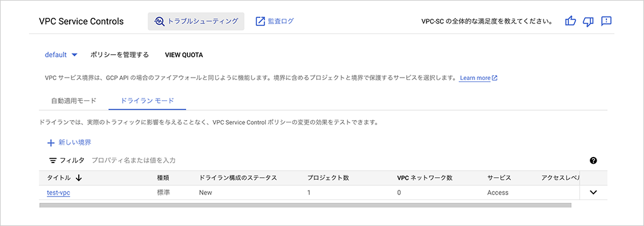This screenshot has height=226, width=644.
Task: Expand the test-vpc row chevron
Action: 593,192
